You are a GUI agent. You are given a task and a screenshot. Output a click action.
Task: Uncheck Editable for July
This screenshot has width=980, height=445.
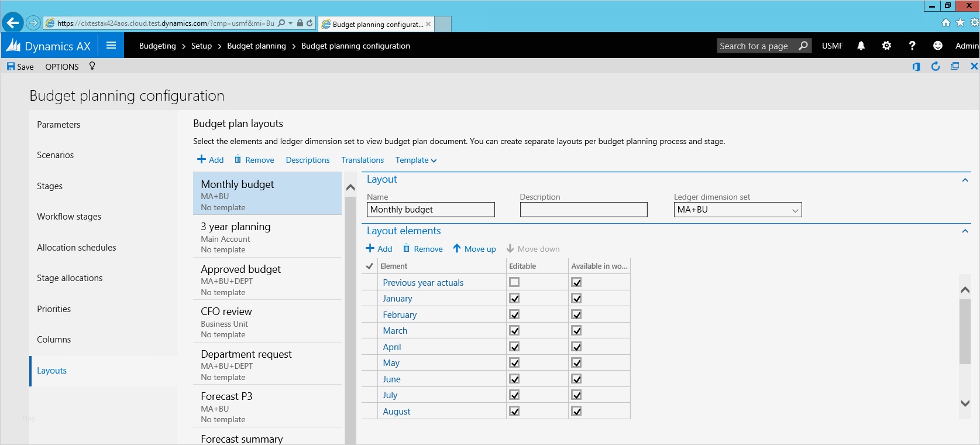tap(514, 395)
